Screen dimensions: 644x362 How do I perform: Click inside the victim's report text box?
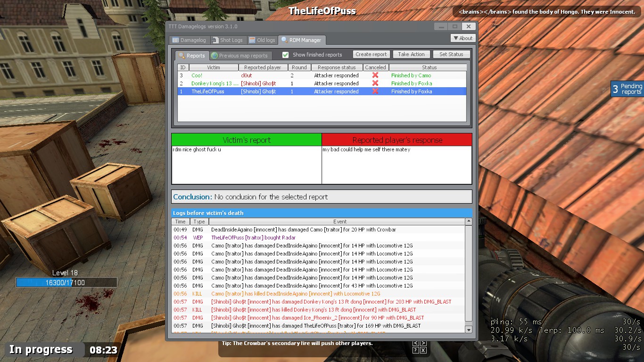pos(247,165)
